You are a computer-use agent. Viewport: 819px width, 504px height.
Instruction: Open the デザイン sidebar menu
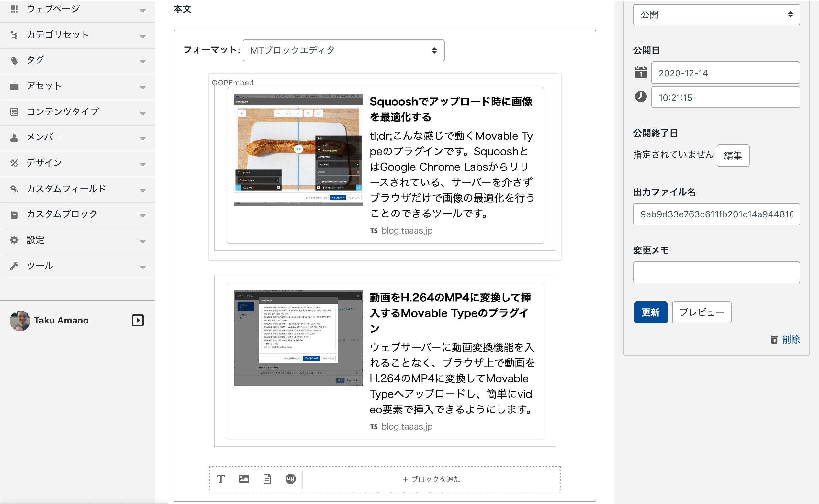(44, 163)
